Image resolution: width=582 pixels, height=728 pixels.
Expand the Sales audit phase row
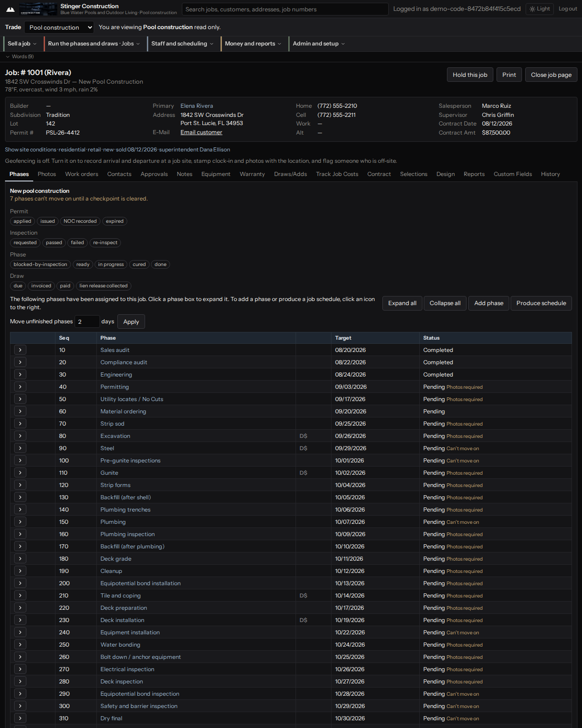click(20, 350)
